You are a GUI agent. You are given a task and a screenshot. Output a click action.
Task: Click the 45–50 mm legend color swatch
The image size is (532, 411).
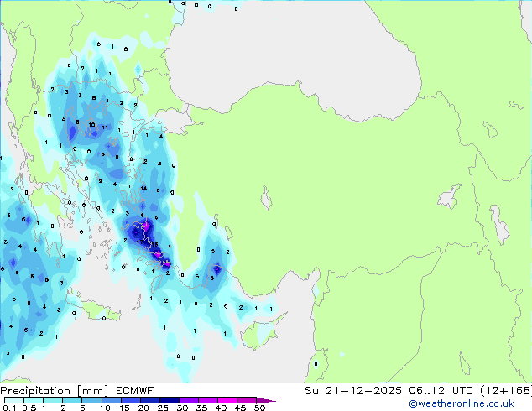[x=247, y=400]
